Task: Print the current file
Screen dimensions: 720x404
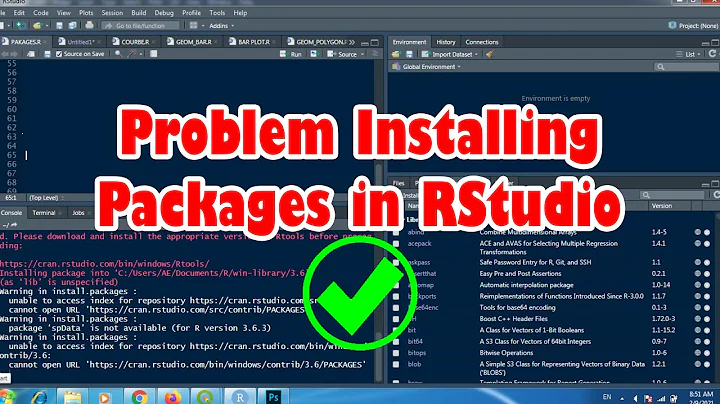Action: (x=89, y=26)
